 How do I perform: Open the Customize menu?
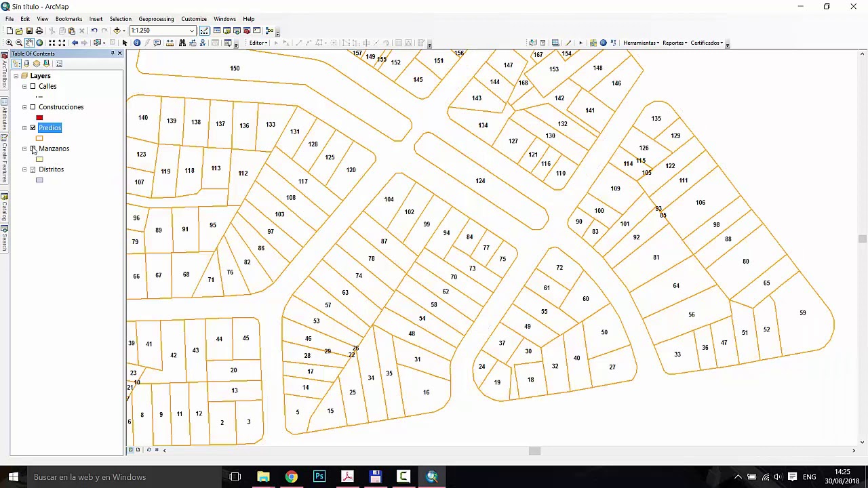(193, 19)
